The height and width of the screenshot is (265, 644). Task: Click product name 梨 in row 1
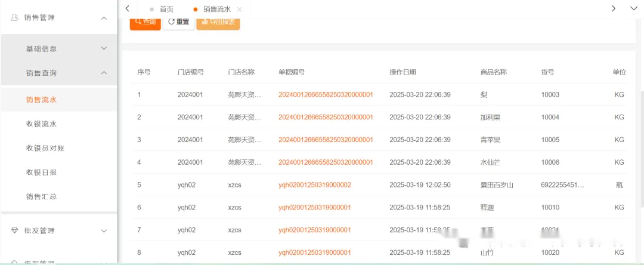[484, 94]
